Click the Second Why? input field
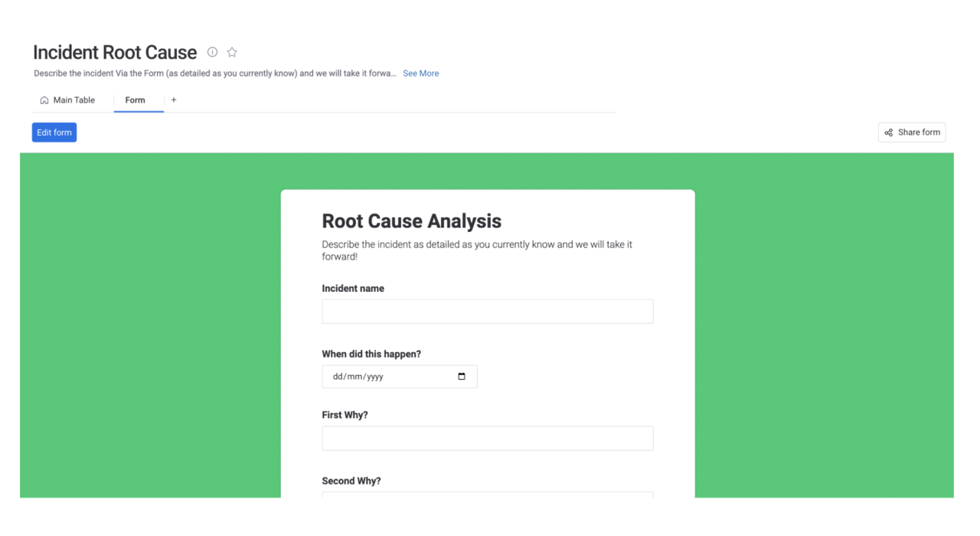This screenshot has height=536, width=980. click(487, 494)
